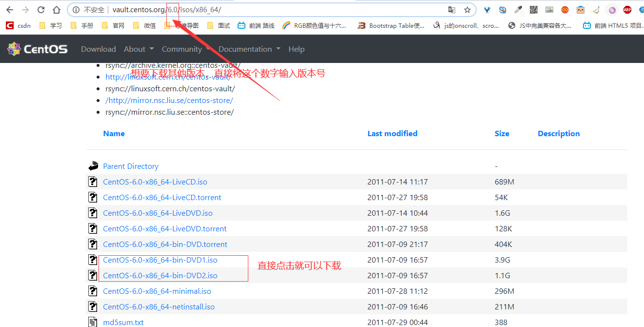
Task: Open the csdn bookmark
Action: [18, 25]
